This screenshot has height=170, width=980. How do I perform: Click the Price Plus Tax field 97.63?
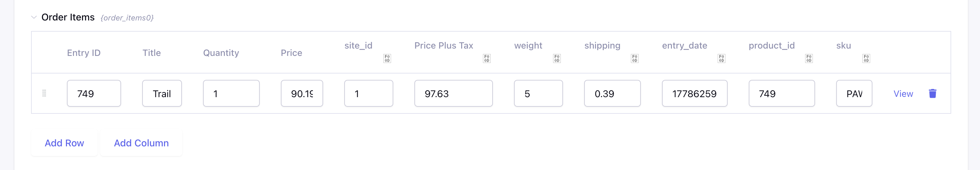[x=453, y=93]
